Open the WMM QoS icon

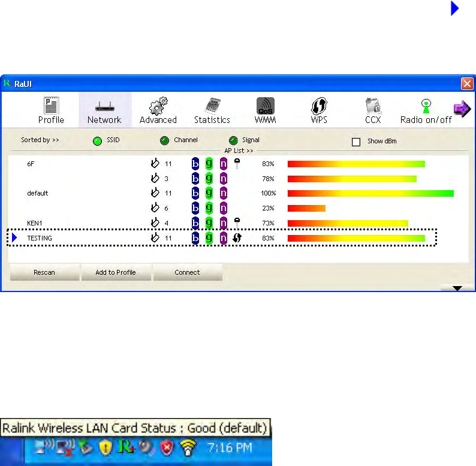[266, 106]
